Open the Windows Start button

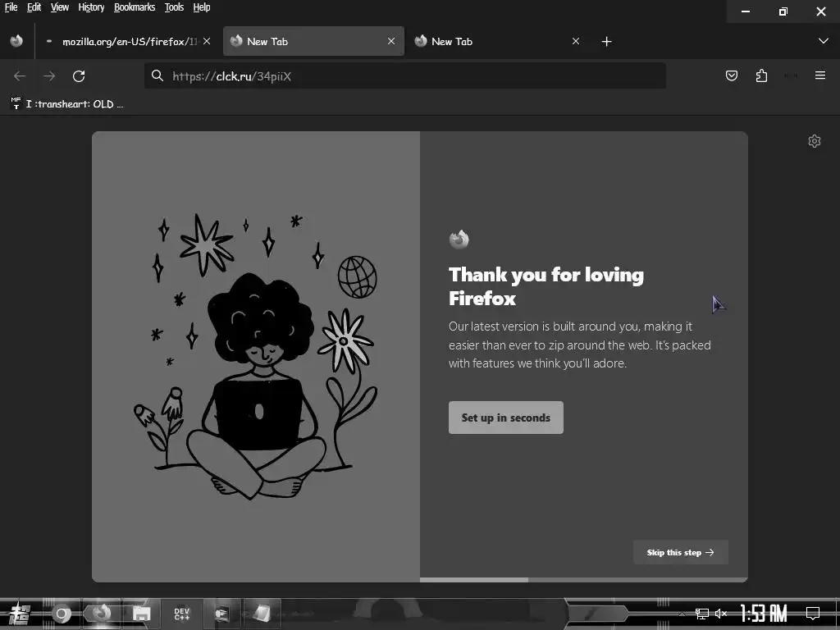click(21, 614)
